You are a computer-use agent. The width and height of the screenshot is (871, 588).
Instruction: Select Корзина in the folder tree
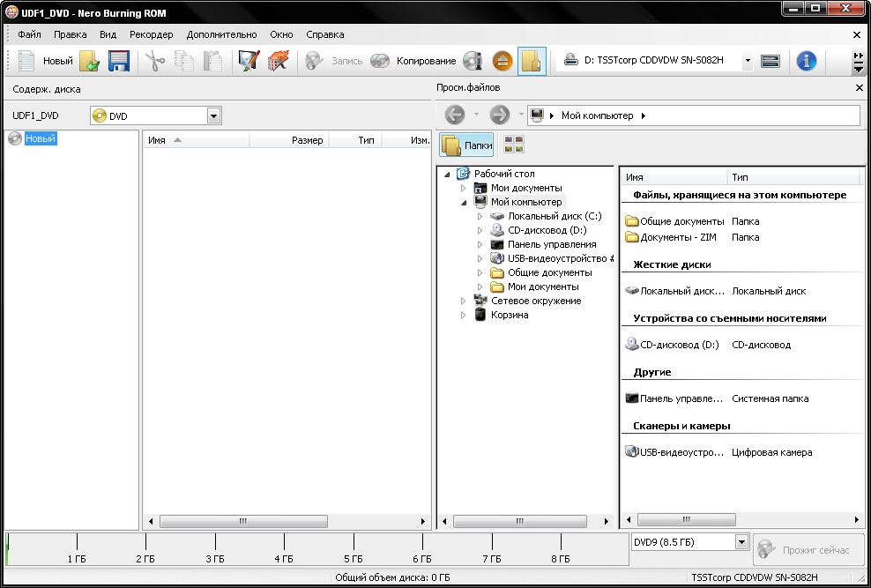pyautogui.click(x=510, y=315)
